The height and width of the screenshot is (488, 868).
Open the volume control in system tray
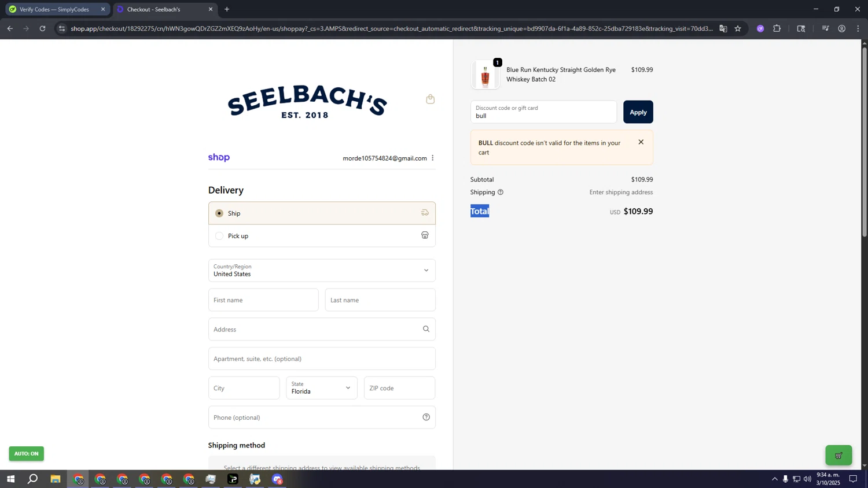pos(807,479)
